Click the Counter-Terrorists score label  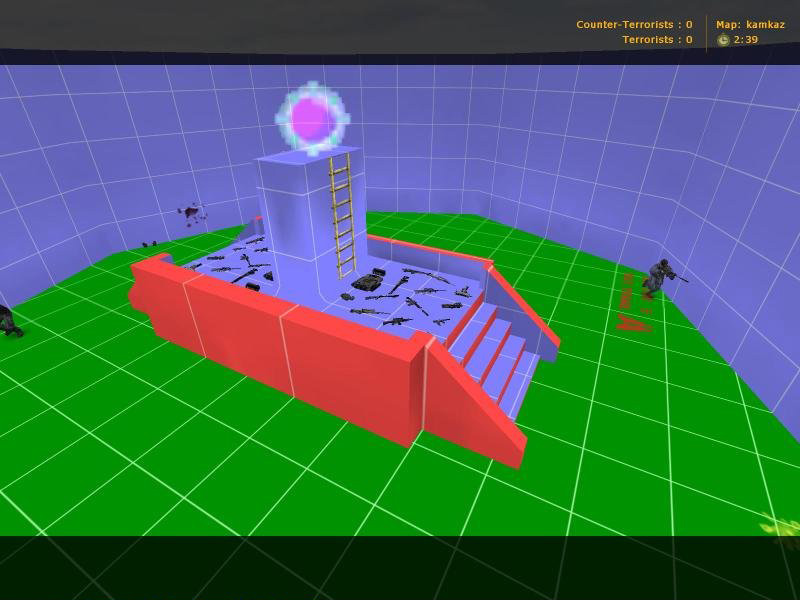point(634,24)
